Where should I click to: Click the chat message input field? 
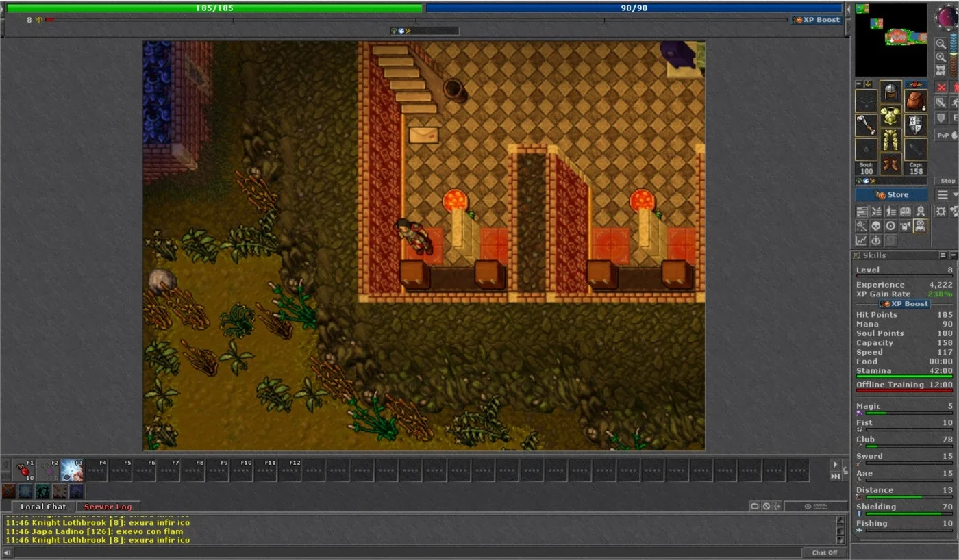[x=408, y=552]
